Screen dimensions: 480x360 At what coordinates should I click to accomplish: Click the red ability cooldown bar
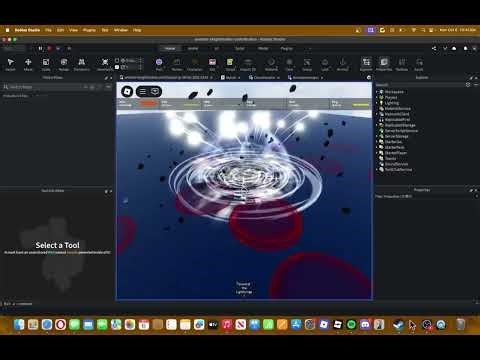point(149,104)
